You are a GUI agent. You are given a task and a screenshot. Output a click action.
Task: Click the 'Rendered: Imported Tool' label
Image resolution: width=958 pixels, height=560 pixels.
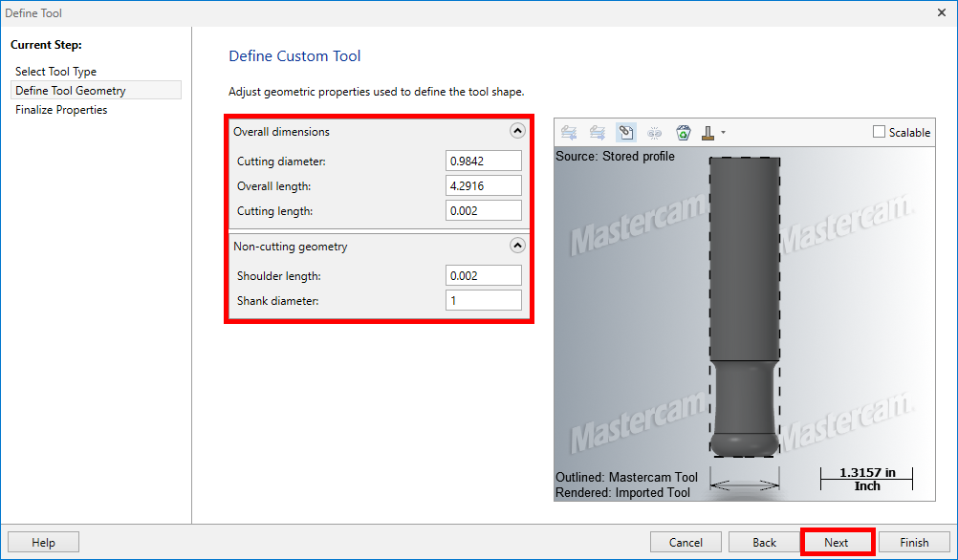pyautogui.click(x=622, y=492)
